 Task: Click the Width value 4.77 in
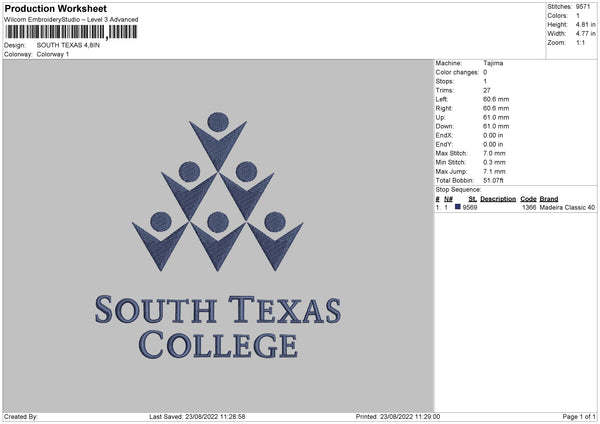point(585,34)
